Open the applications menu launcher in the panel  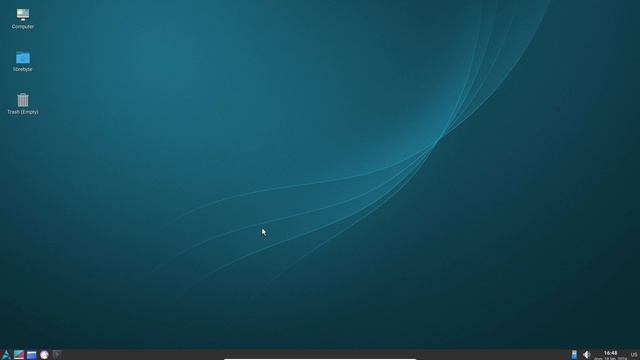[6, 355]
